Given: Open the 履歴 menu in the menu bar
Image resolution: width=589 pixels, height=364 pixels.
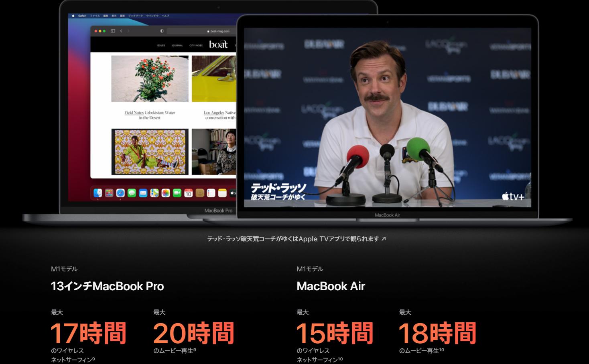Looking at the screenshot, I should [122, 16].
